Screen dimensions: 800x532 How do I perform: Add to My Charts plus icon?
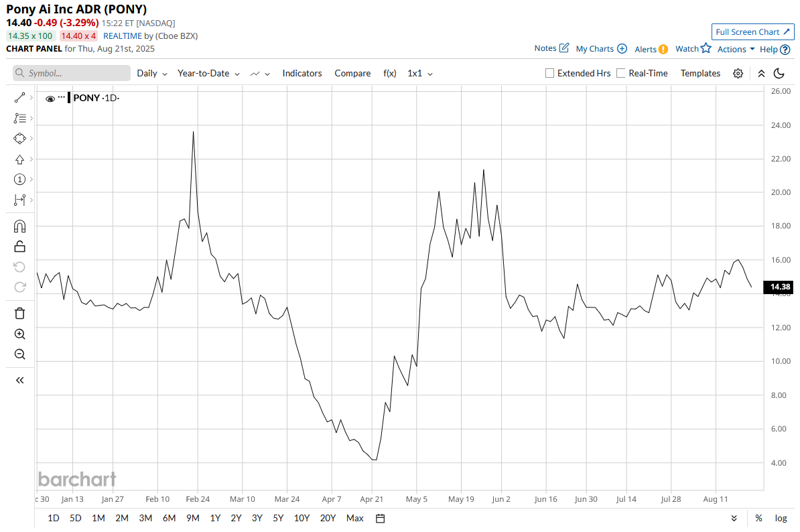pos(622,48)
